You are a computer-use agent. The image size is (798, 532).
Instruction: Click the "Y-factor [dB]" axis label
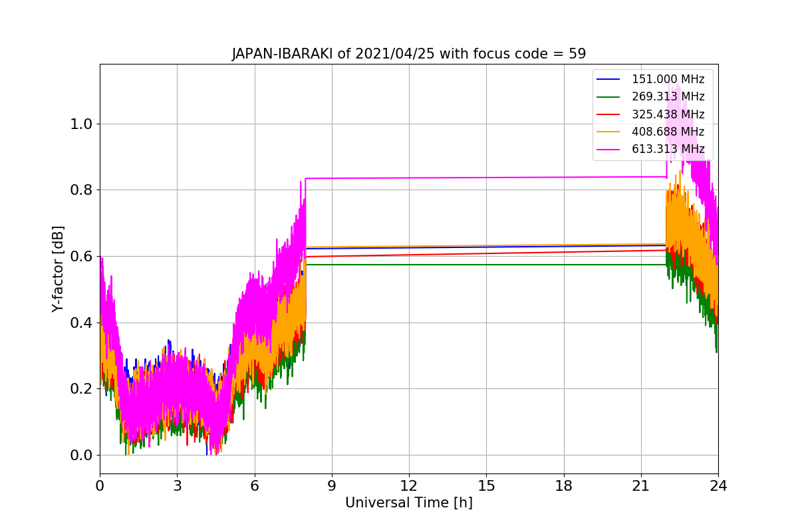click(x=58, y=269)
